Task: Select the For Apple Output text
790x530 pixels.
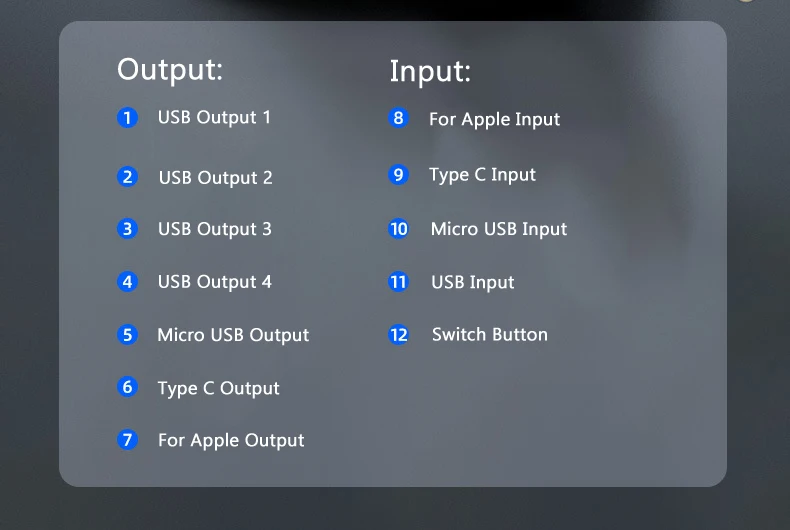Action: point(231,441)
